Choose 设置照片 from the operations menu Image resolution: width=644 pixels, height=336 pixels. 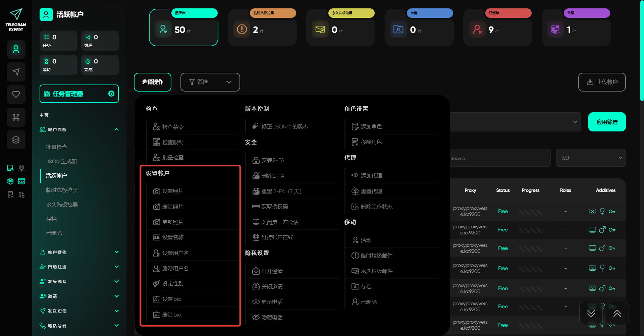click(173, 191)
